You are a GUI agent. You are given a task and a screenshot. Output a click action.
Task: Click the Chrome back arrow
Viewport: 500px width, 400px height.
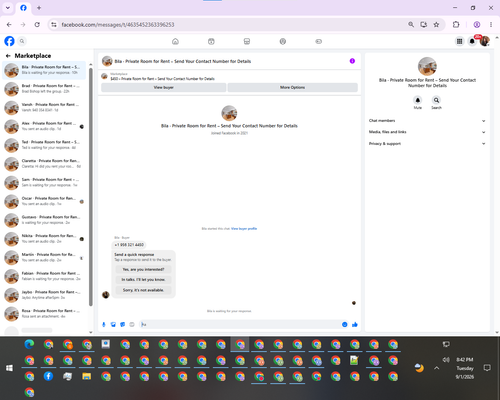(x=9, y=25)
